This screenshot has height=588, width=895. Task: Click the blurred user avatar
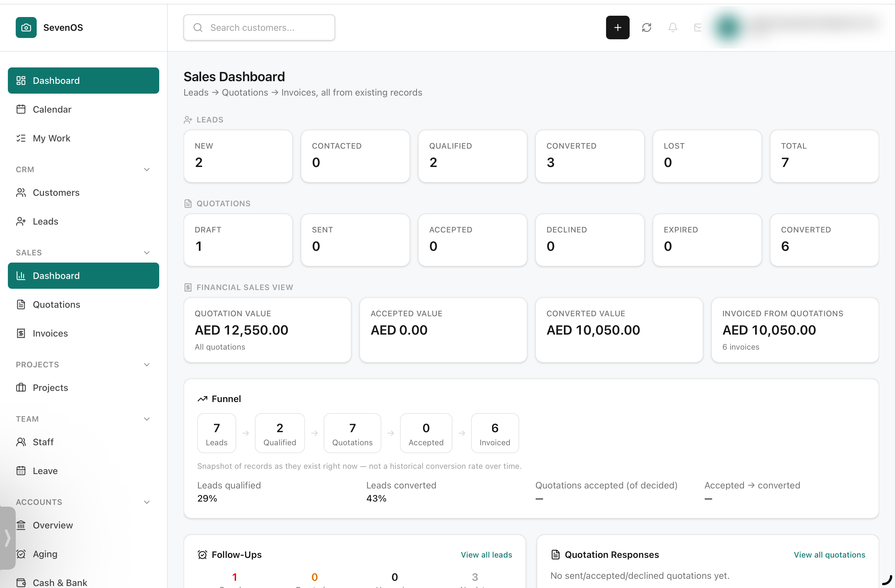(x=728, y=27)
